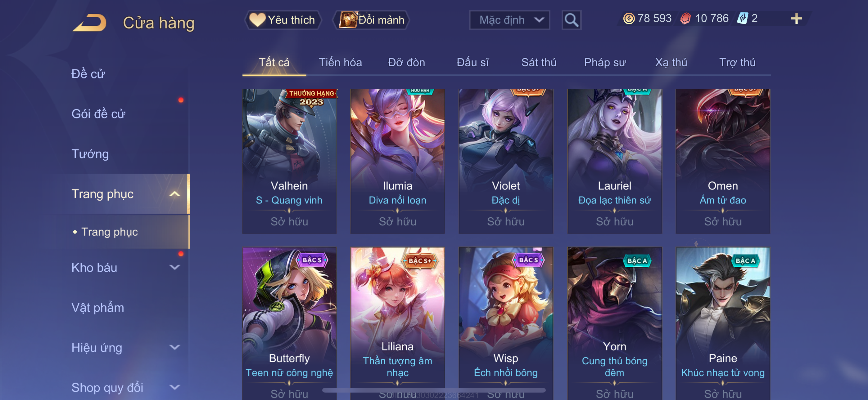Select the Tiến hóa tab
868x400 pixels.
pyautogui.click(x=340, y=63)
